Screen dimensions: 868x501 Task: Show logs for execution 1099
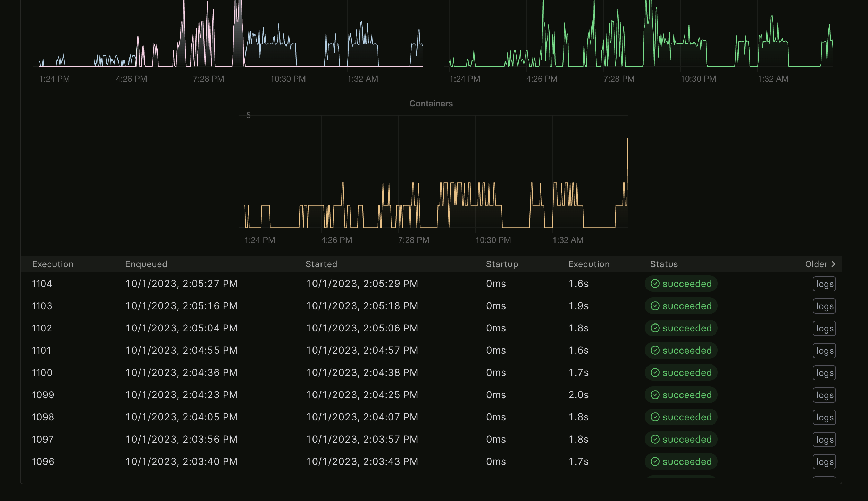[824, 395]
